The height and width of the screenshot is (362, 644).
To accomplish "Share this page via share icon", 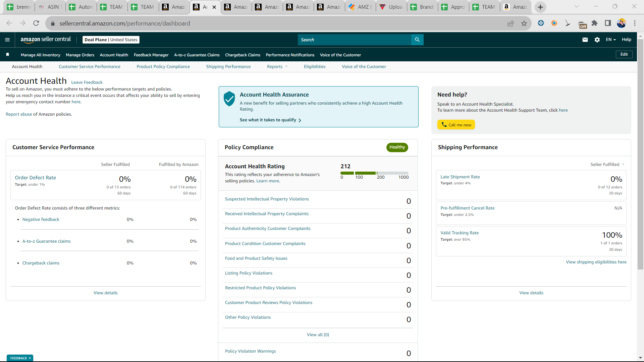I will [x=511, y=23].
